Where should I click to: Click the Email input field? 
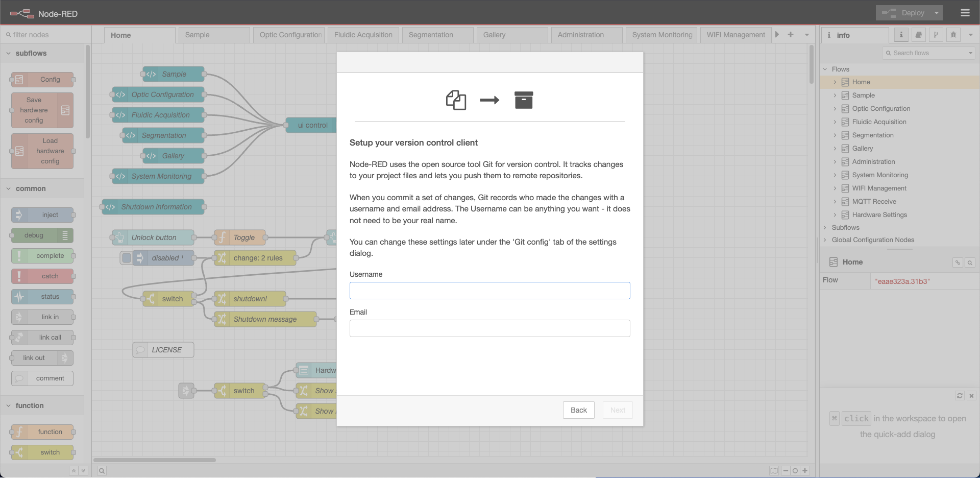click(x=489, y=328)
